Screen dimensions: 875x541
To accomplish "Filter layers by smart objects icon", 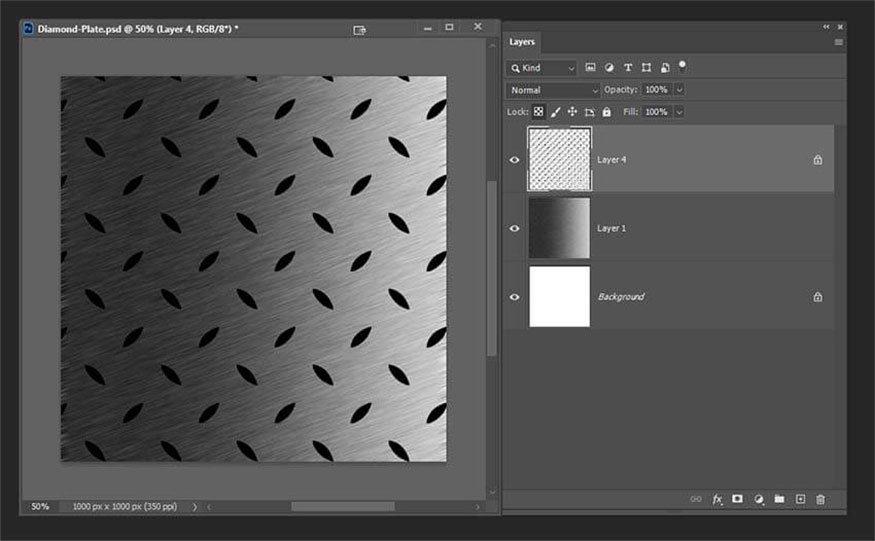I will [665, 68].
